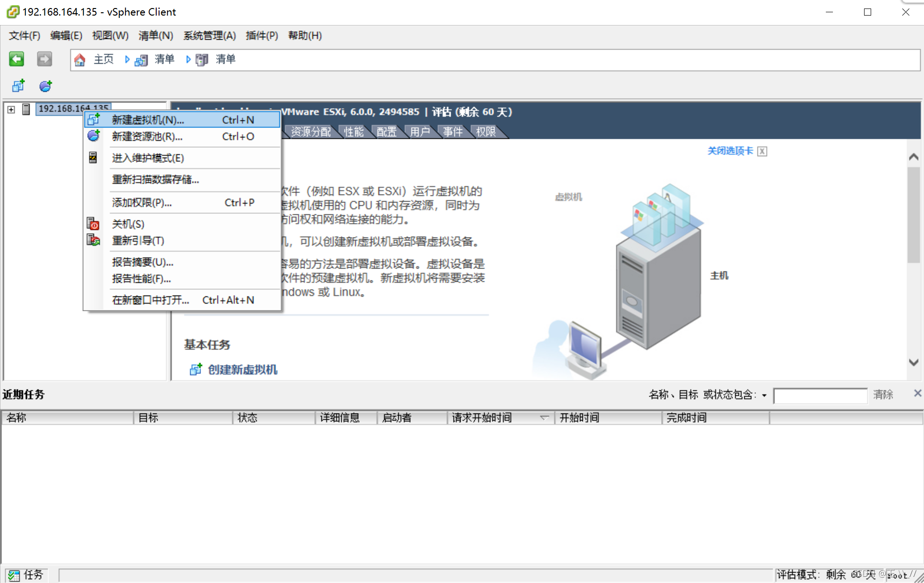Sort tasks by 名称 column header
The height and width of the screenshot is (583, 924).
[67, 418]
